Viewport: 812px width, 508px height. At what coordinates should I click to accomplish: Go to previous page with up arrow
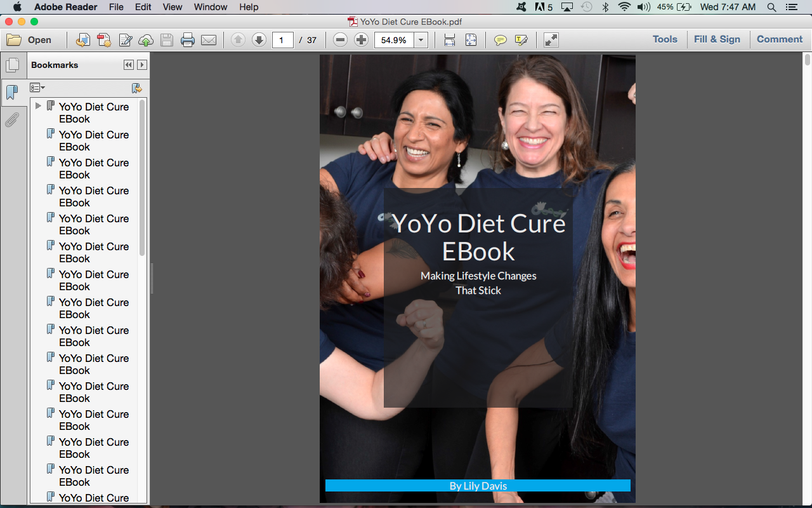238,40
